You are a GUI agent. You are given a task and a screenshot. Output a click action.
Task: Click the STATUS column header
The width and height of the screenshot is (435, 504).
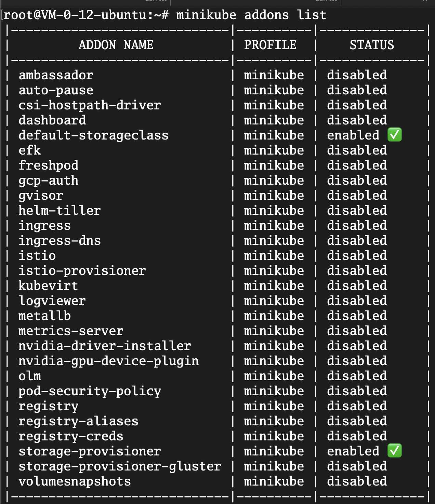click(372, 45)
